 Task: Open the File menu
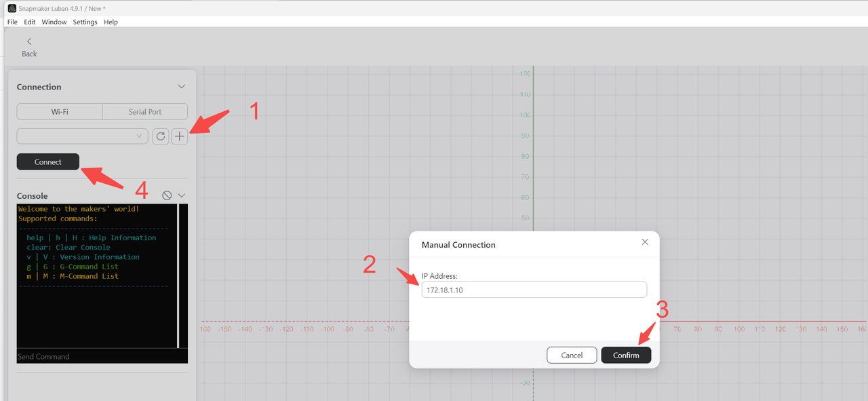click(x=12, y=22)
